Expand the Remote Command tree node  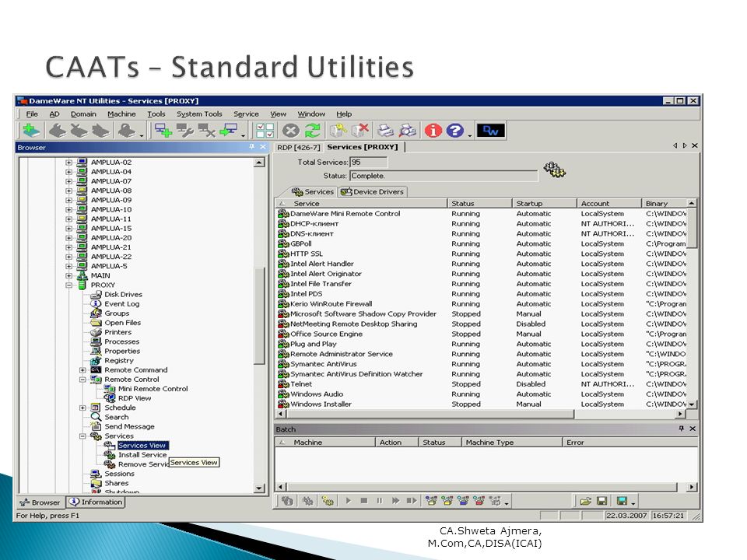tap(82, 370)
